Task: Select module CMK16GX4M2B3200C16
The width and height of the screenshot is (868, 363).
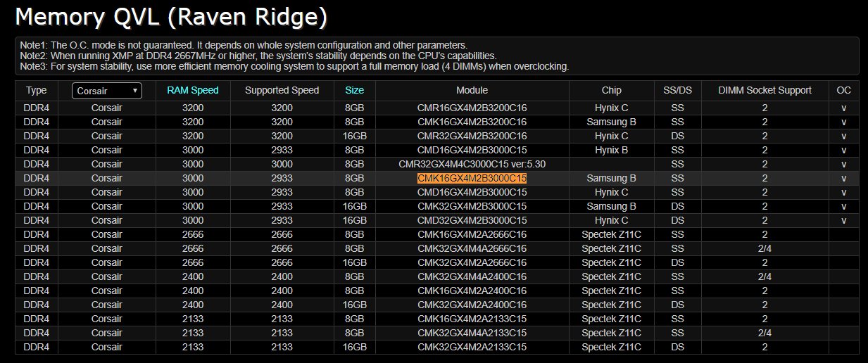Action: [472, 122]
